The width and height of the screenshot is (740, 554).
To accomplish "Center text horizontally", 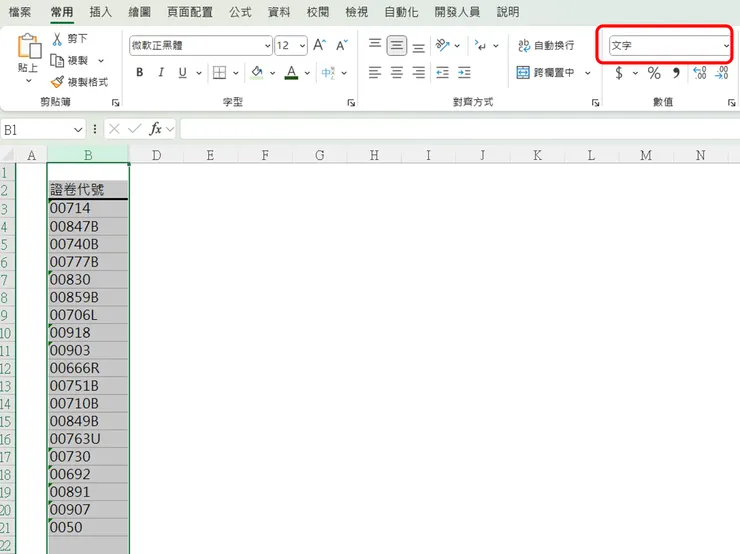I will tap(397, 73).
